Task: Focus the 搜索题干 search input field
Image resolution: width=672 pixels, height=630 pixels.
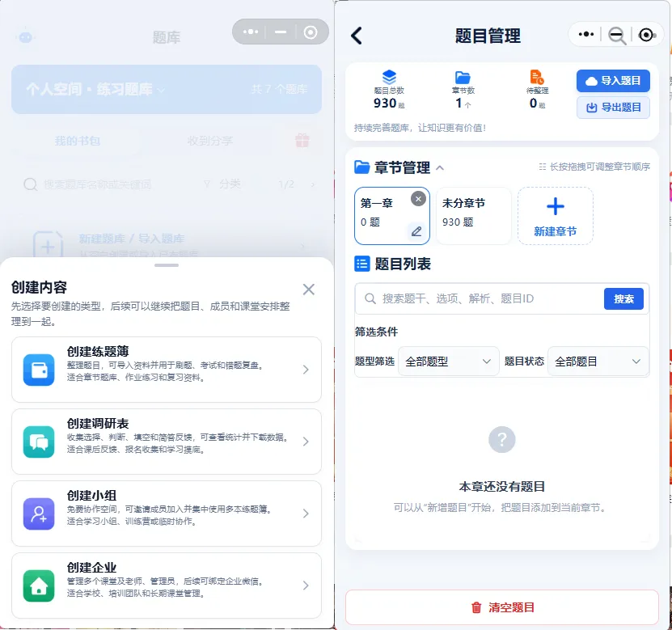Action: click(480, 298)
